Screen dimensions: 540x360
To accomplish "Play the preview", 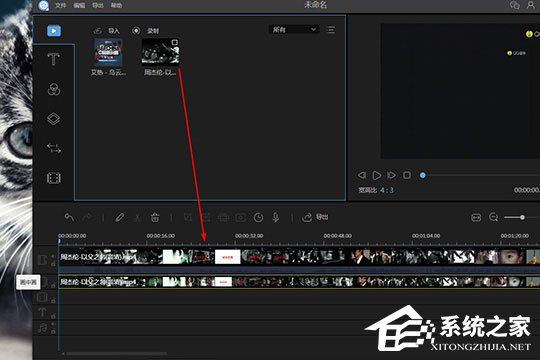I will click(377, 175).
